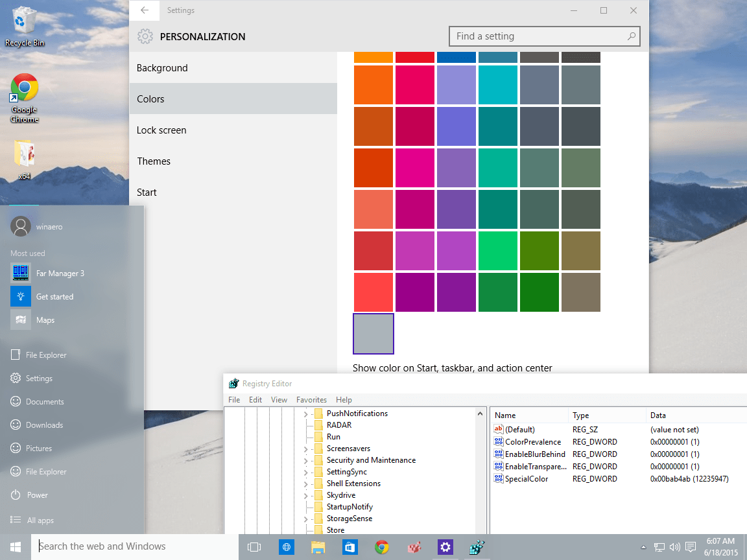
Task: Select the SpecialColor REG_DWORD value icon
Action: tap(497, 478)
